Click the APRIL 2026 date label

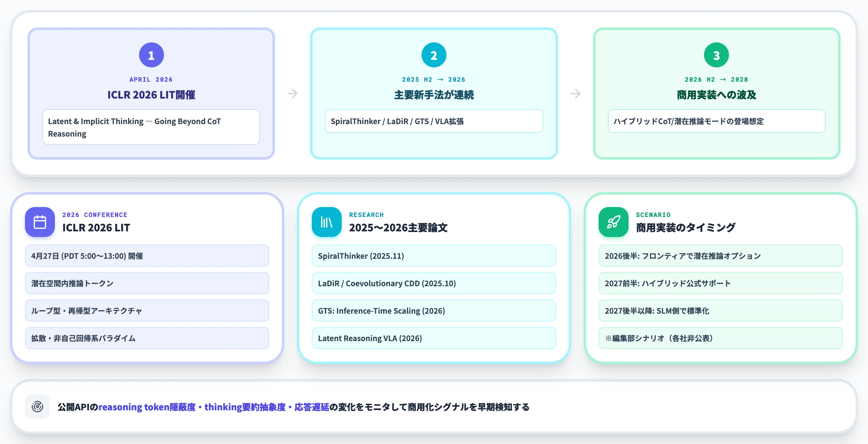tap(151, 80)
